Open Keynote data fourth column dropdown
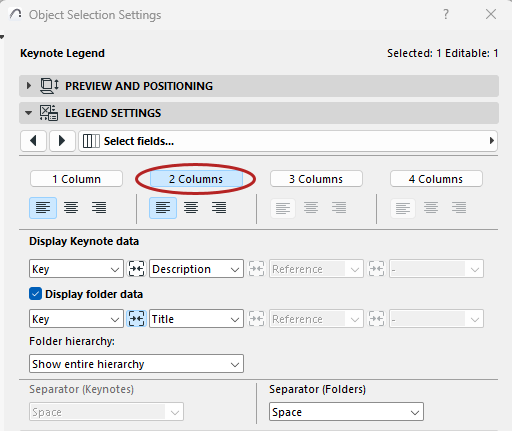 click(x=436, y=269)
